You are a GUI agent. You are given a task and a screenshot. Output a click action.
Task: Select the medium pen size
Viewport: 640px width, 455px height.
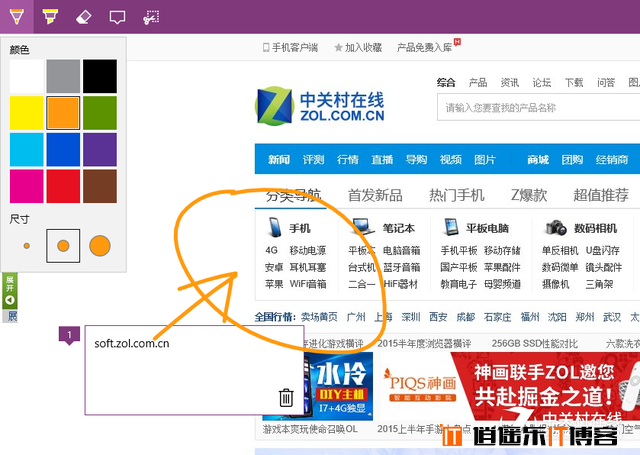[x=63, y=246]
